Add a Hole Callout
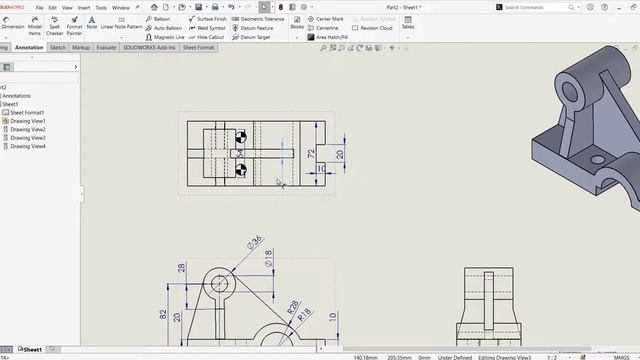 tap(207, 37)
